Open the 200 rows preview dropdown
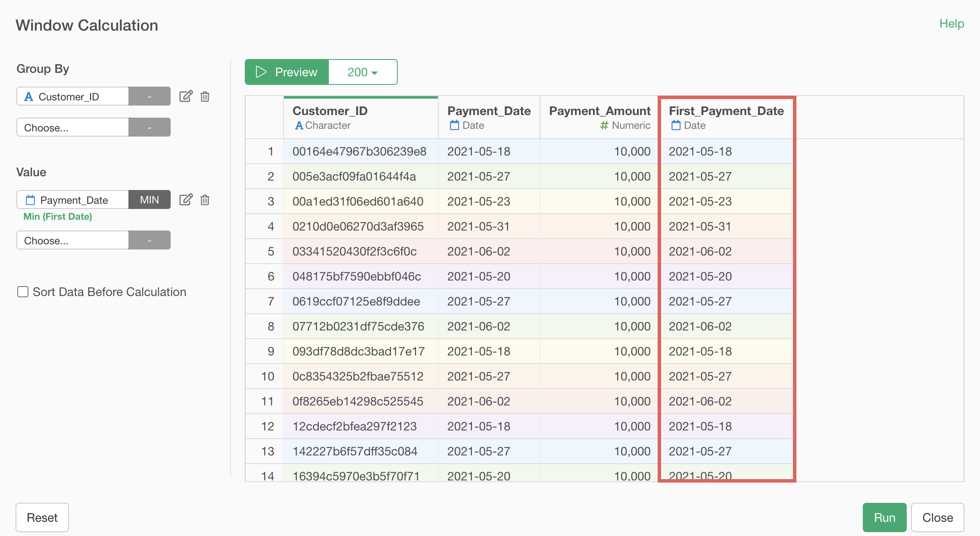The image size is (980, 536). [362, 72]
